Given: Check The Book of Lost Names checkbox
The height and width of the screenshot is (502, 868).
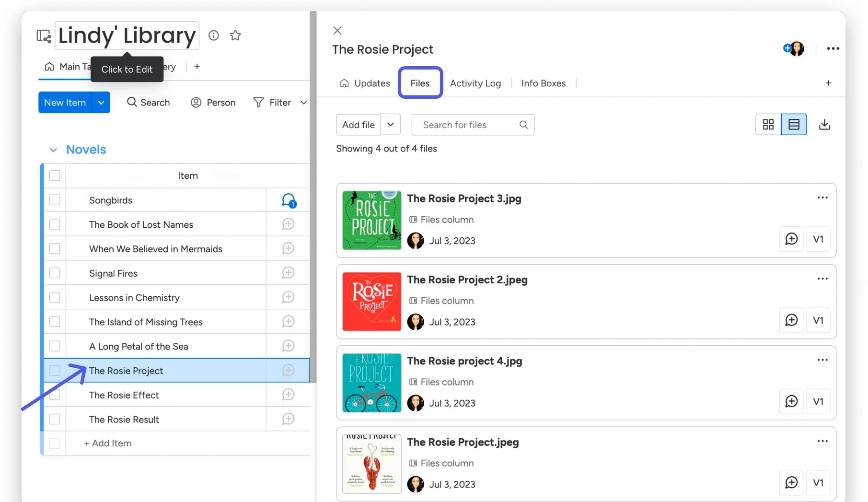Looking at the screenshot, I should coord(55,224).
